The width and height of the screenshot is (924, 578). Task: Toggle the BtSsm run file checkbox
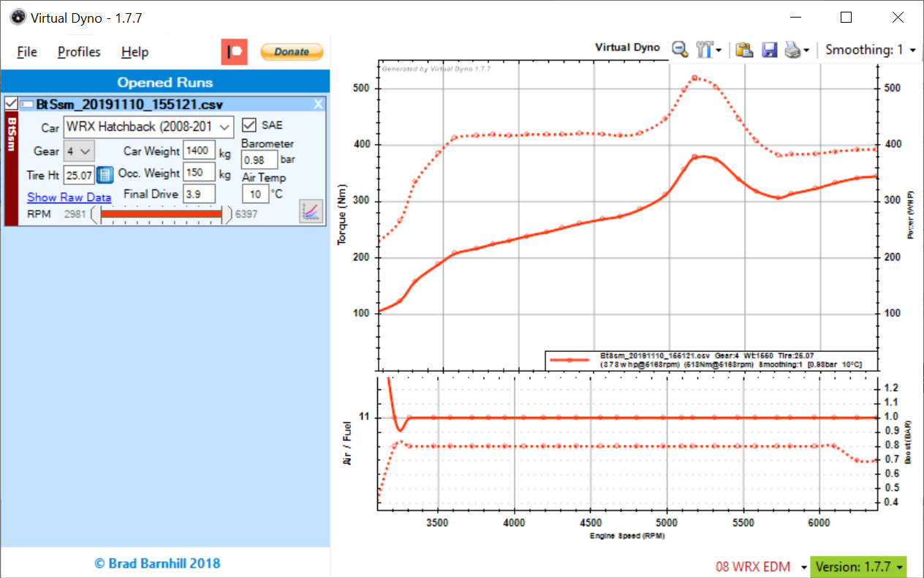click(11, 104)
